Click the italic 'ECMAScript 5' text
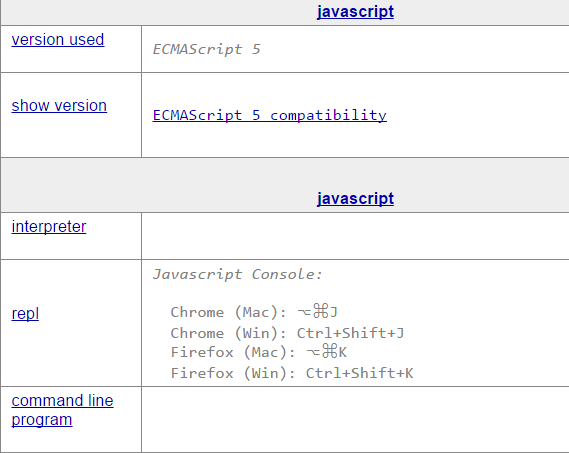Image resolution: width=569 pixels, height=453 pixels. click(206, 49)
